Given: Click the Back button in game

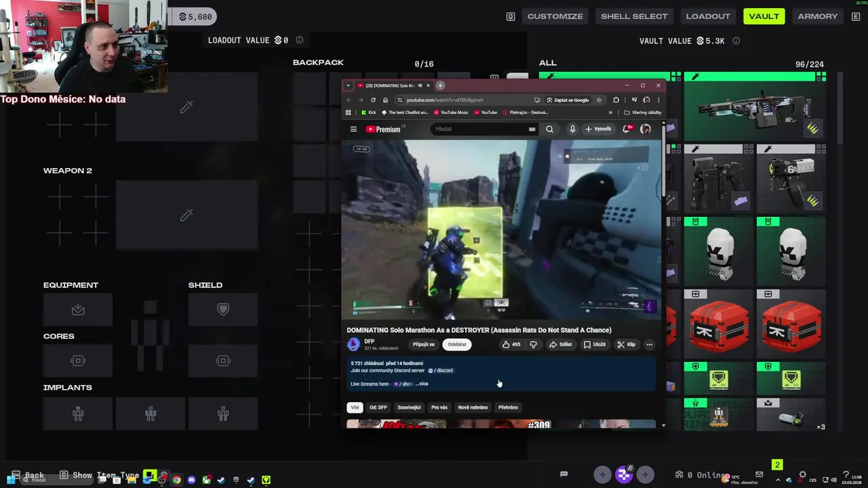Looking at the screenshot, I should 28,475.
